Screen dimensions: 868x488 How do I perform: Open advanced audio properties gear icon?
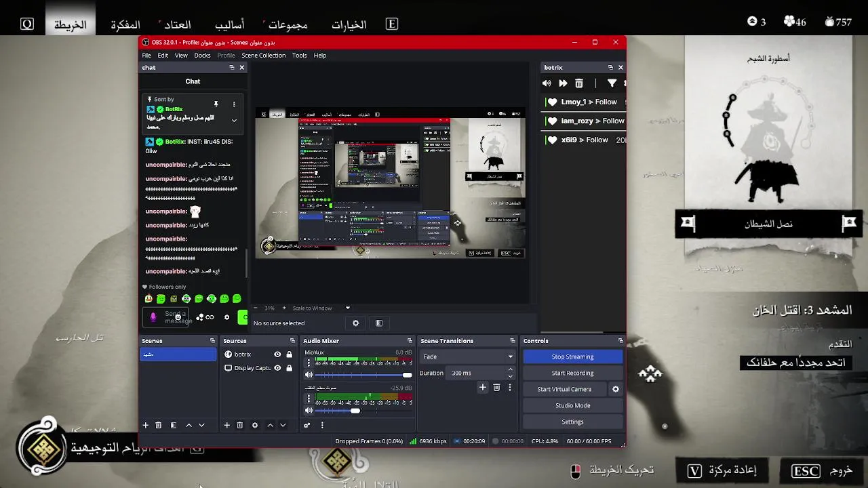[307, 425]
